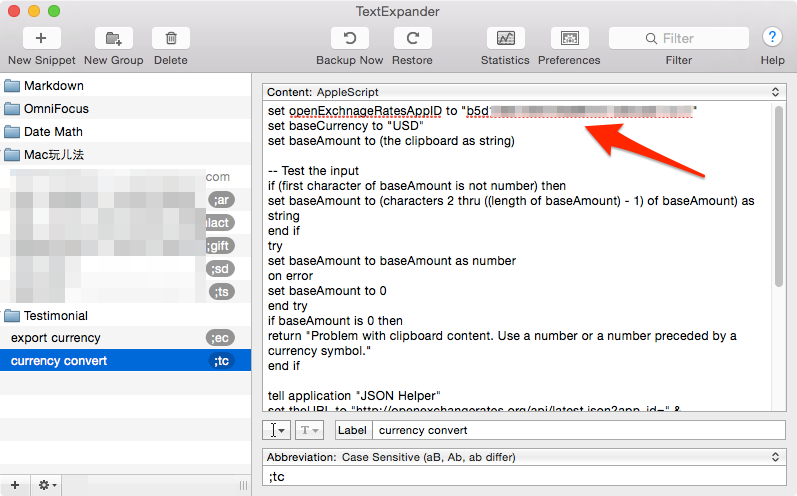Click the New Group folder icon
The image size is (797, 496).
(x=113, y=38)
